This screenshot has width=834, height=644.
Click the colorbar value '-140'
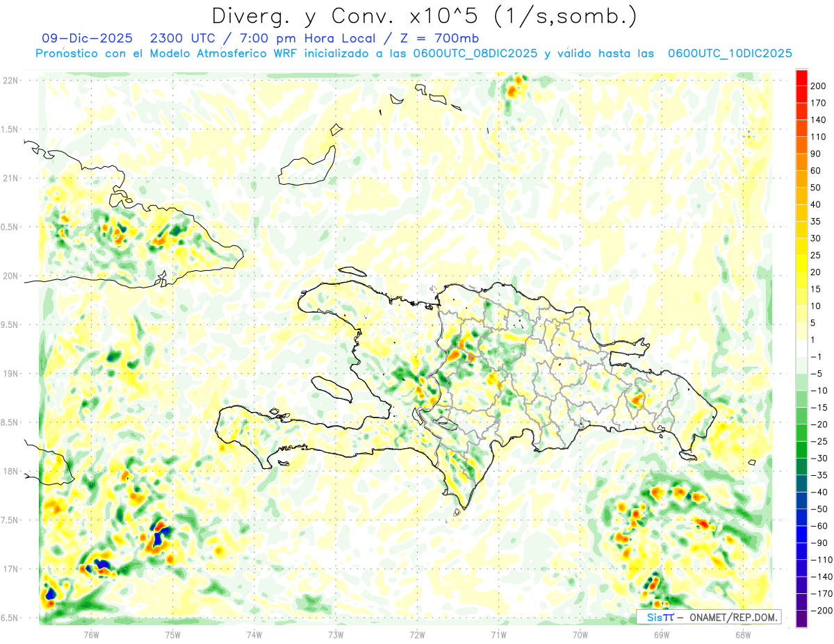[821, 577]
